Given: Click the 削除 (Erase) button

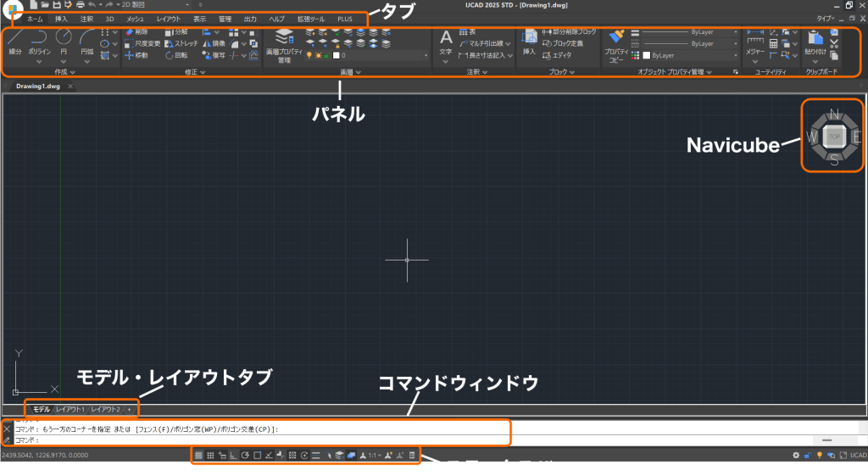Looking at the screenshot, I should pyautogui.click(x=136, y=31).
